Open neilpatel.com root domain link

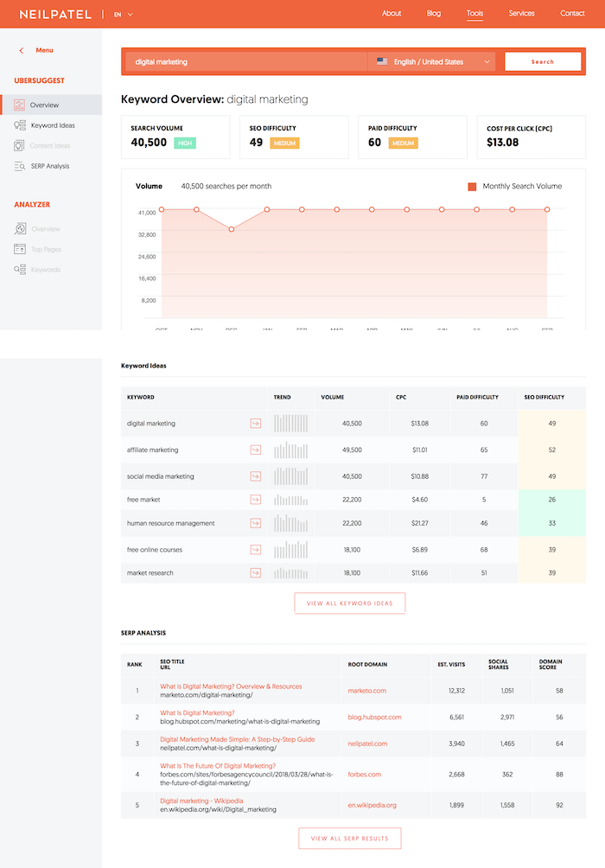pos(367,744)
